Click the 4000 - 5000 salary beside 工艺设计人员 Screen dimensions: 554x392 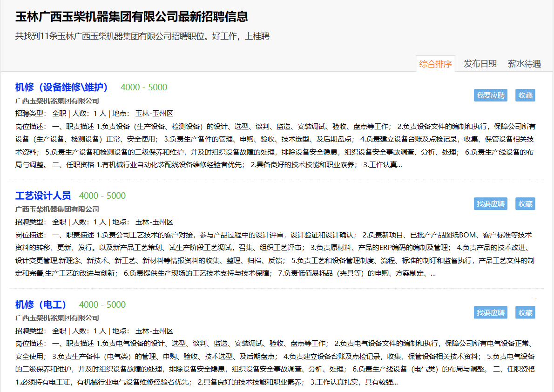point(102,196)
